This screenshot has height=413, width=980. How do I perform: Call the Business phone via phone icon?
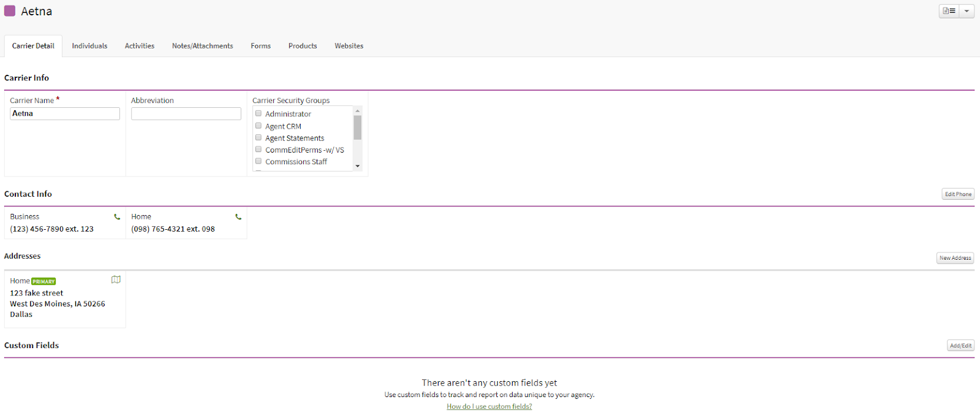coord(117,217)
